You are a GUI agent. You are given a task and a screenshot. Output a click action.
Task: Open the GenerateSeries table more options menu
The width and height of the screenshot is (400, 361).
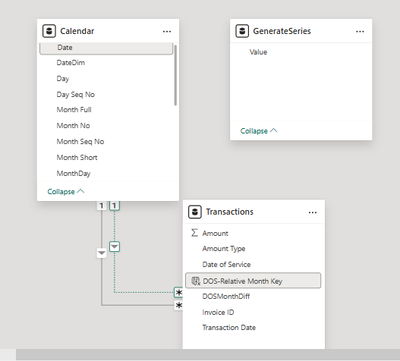point(360,32)
